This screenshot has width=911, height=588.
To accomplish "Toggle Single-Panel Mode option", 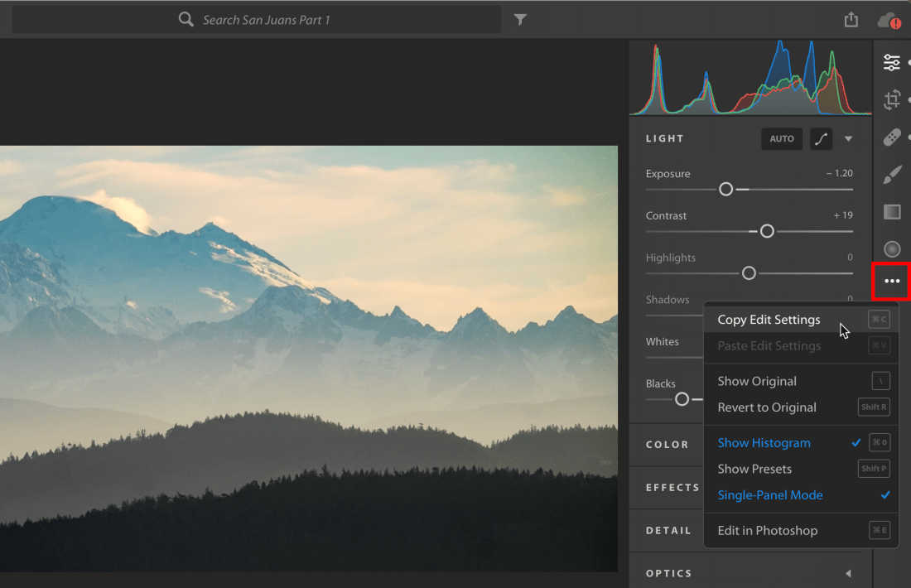I will pyautogui.click(x=770, y=495).
